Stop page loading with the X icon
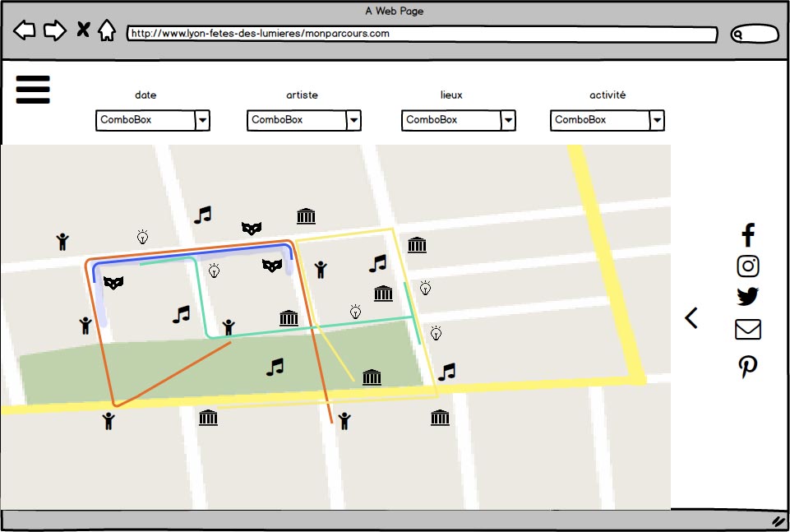Viewport: 790px width, 532px height. [83, 30]
